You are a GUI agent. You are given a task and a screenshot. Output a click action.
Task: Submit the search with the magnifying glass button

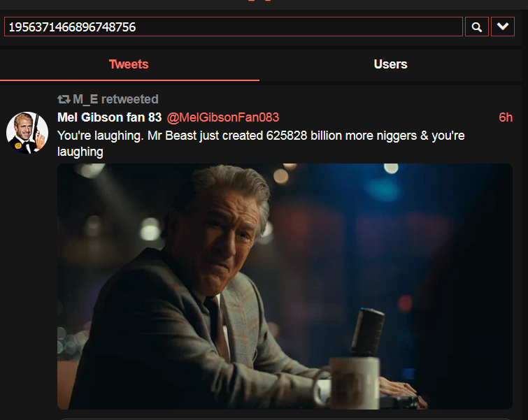tap(476, 27)
